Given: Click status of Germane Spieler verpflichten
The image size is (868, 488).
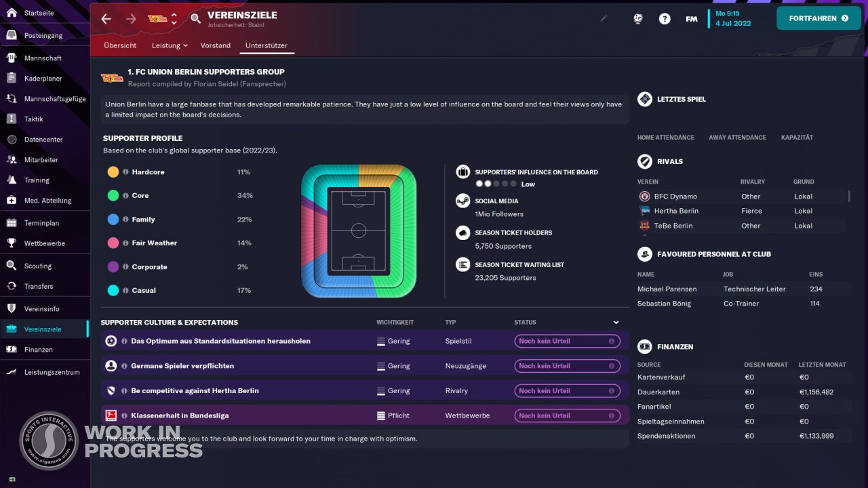Looking at the screenshot, I should click(567, 366).
